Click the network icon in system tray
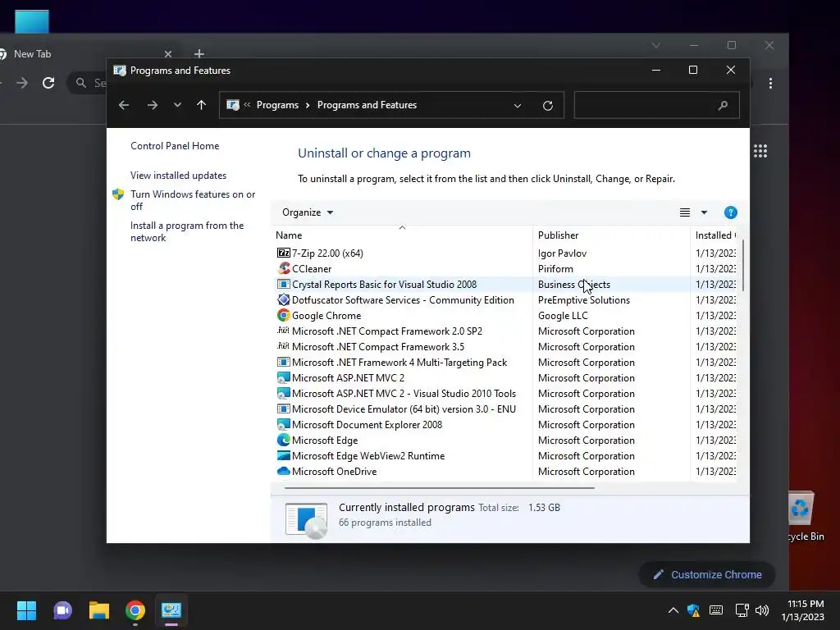 pos(742,610)
